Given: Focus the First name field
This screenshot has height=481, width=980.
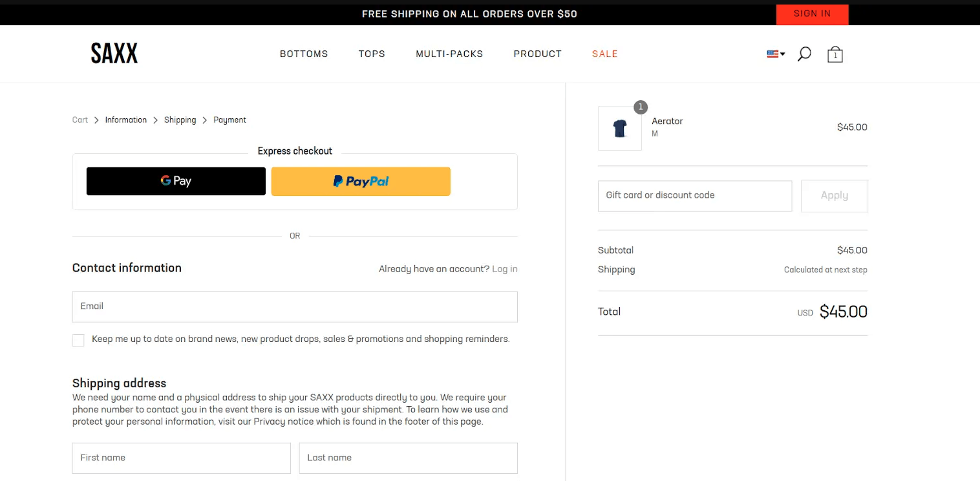Looking at the screenshot, I should point(182,458).
